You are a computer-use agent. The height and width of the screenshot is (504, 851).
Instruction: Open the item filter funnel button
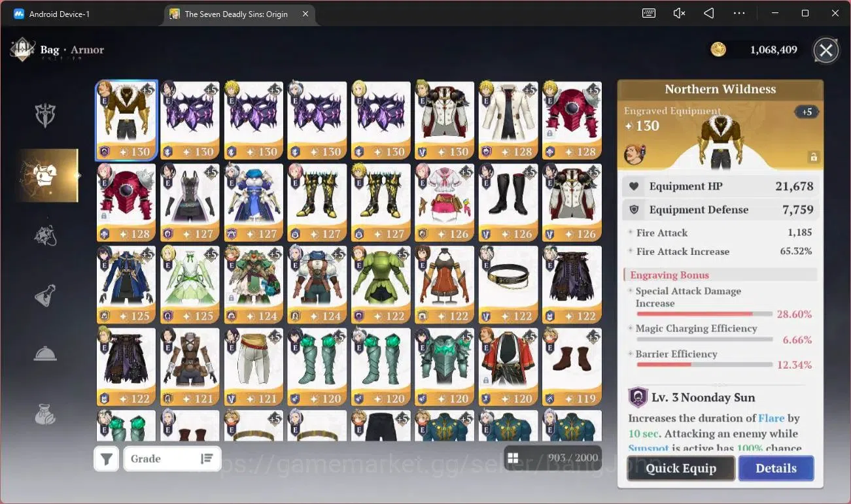106,459
